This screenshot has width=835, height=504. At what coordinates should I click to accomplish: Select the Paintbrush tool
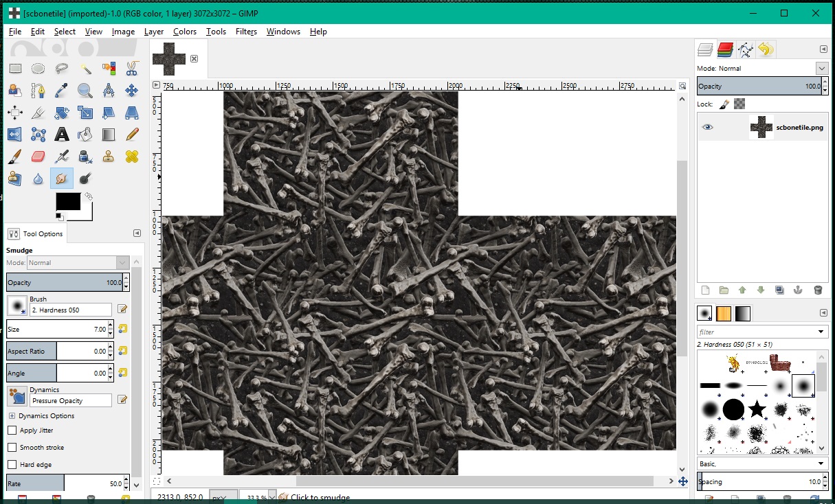coord(15,157)
